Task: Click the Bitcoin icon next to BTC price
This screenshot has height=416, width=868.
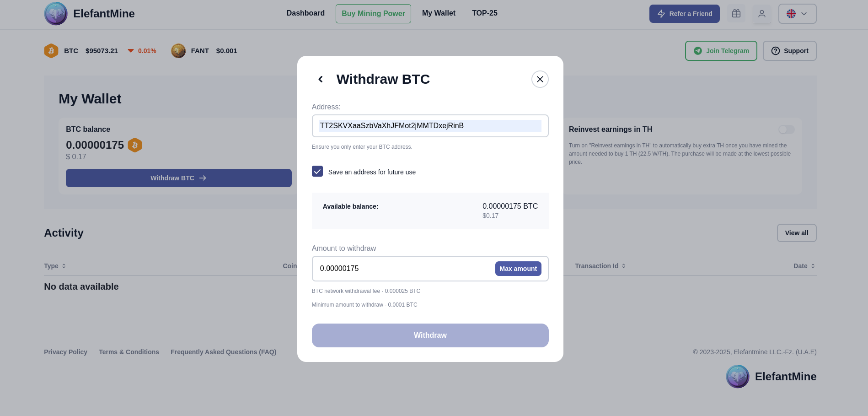Action: pyautogui.click(x=51, y=51)
